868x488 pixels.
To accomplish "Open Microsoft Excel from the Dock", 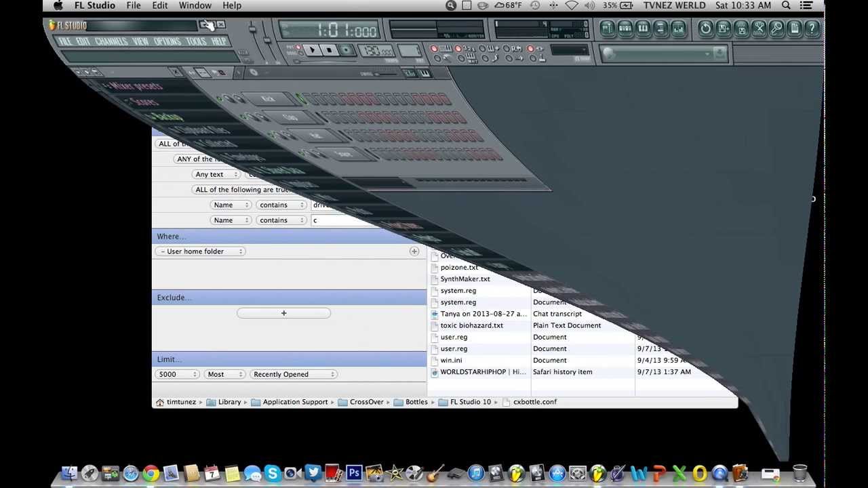I will click(x=679, y=473).
